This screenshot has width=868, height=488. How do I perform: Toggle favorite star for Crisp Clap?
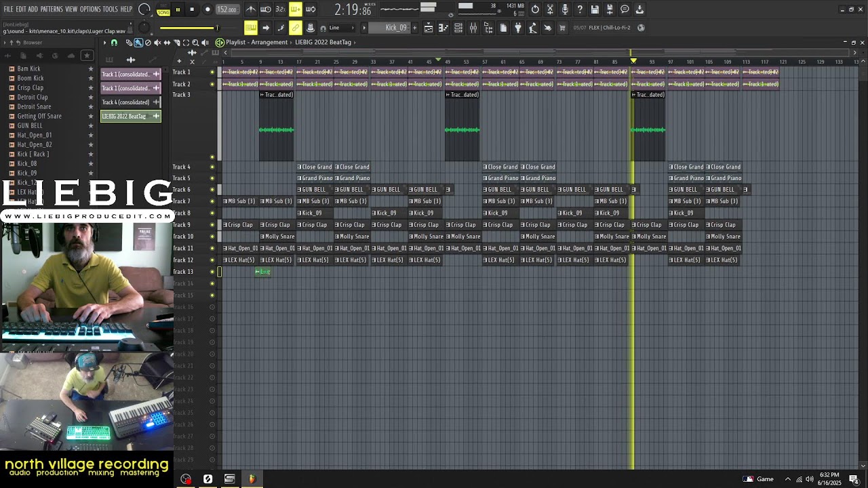(90, 87)
